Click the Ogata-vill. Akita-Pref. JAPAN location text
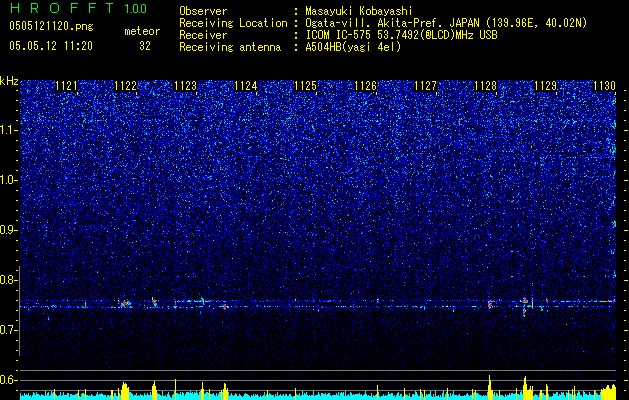Image resolution: width=629 pixels, height=400 pixels. click(446, 23)
